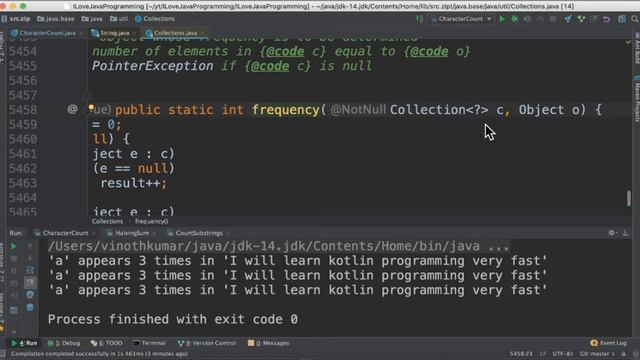Viewport: 640px width, 360px height.
Task: Close the Collections.java editor tab
Action: click(202, 33)
